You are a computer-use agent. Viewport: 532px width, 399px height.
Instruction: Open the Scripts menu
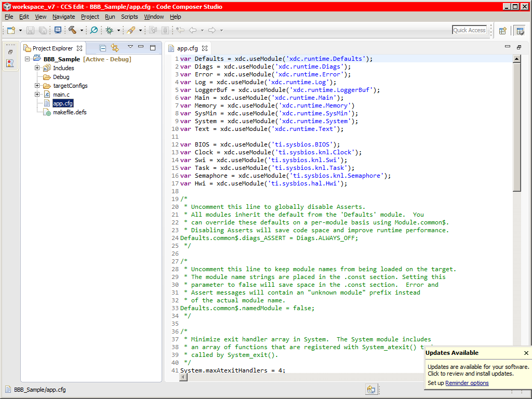point(129,17)
